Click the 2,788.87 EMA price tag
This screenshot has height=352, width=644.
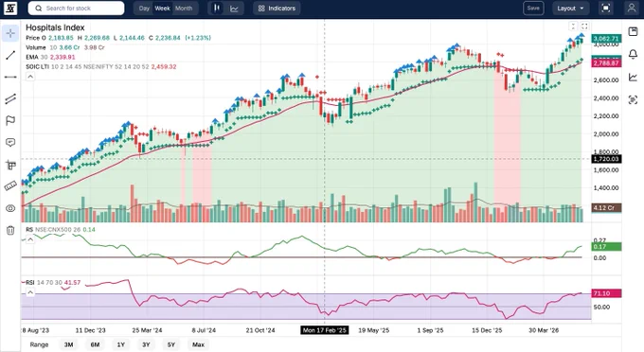(x=606, y=63)
